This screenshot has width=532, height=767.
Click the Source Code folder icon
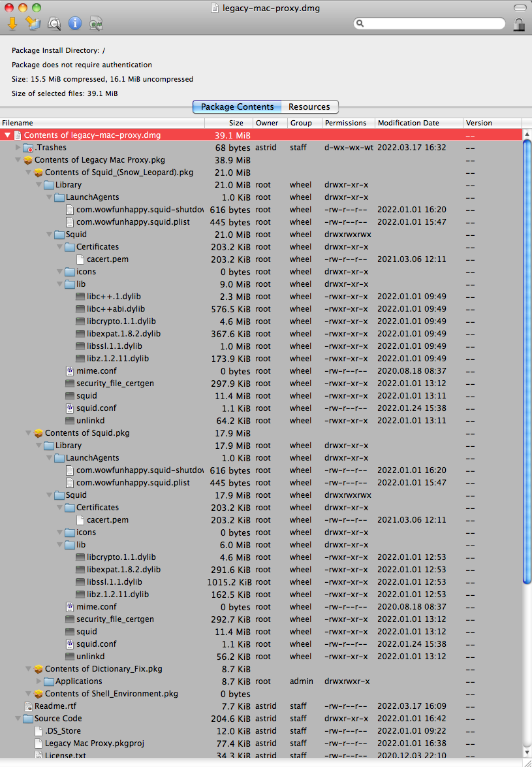click(28, 719)
